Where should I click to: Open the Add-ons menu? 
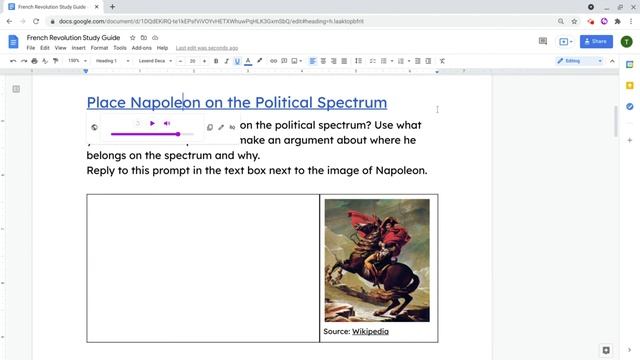point(142,48)
